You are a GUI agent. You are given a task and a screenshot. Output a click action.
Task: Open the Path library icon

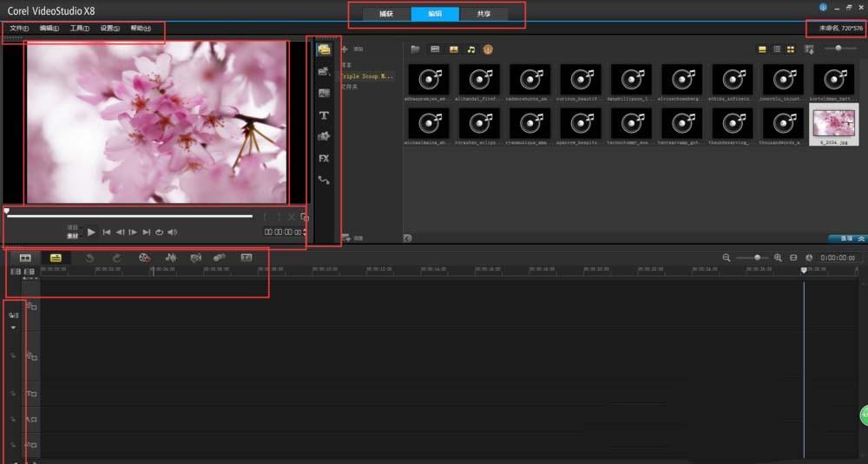(x=324, y=180)
